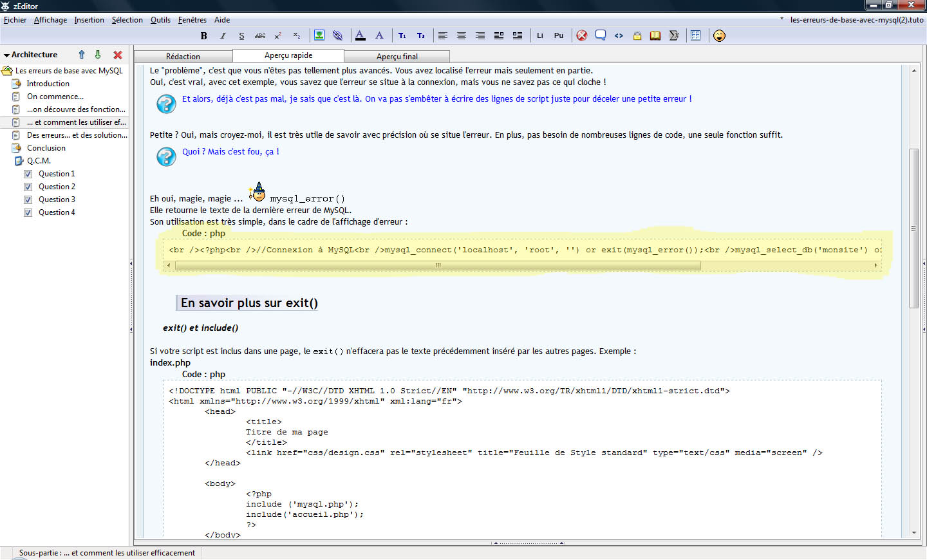Viewport: 927px width, 560px height.
Task: Toggle the Question 2 checkbox
Action: pyautogui.click(x=28, y=187)
